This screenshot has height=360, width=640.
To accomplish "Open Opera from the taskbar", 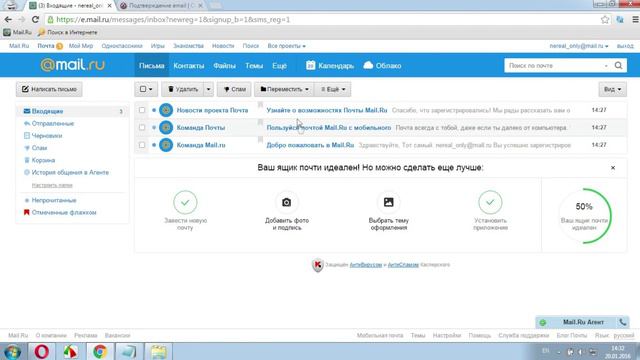I will [x=41, y=351].
